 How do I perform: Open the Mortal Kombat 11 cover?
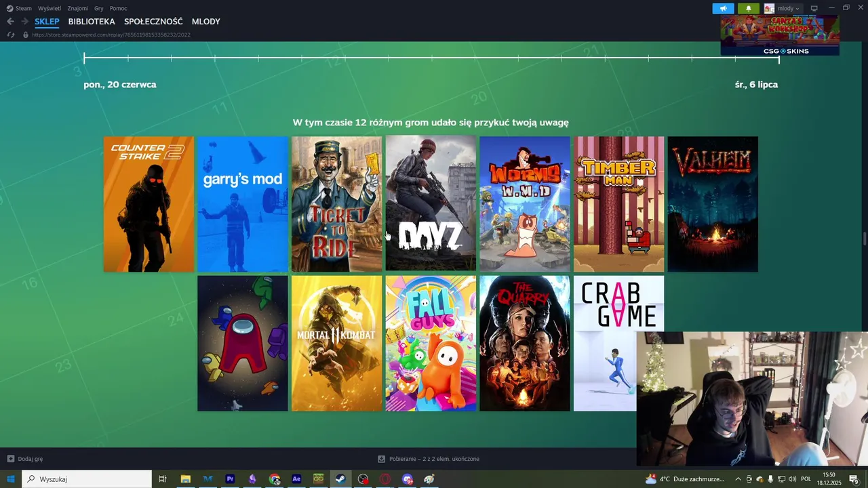(x=337, y=343)
